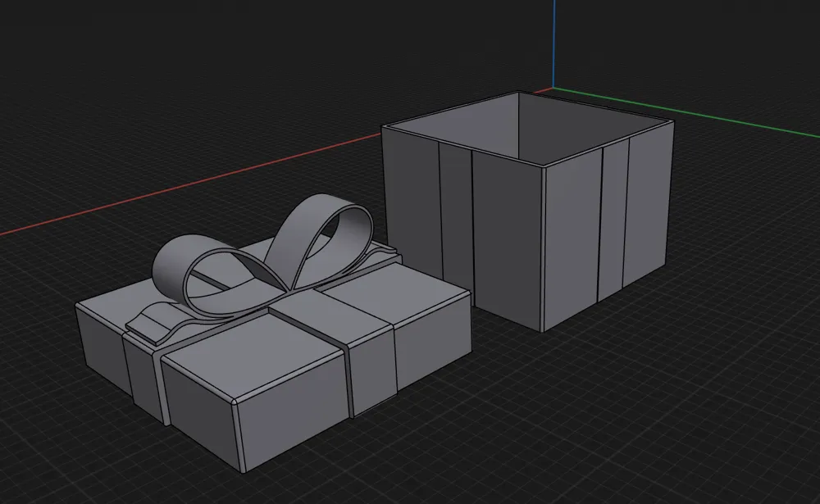Select the ribbon strip on box's right face
820x504 pixels.
(x=614, y=220)
